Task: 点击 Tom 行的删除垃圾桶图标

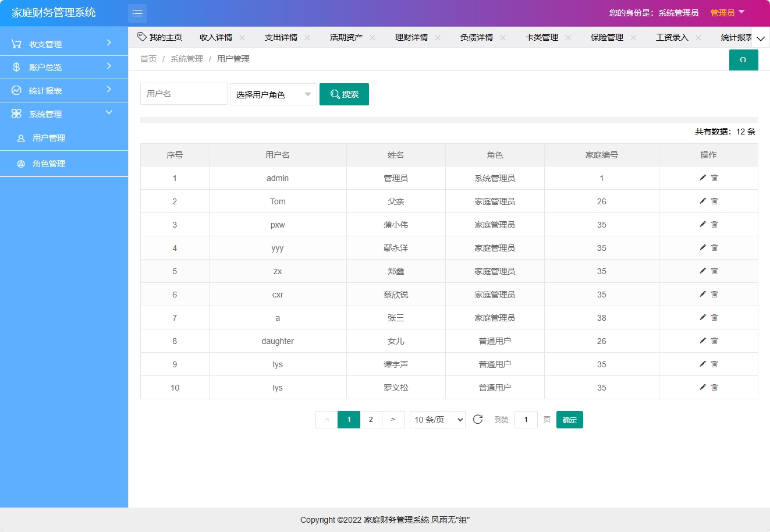Action: 714,201
